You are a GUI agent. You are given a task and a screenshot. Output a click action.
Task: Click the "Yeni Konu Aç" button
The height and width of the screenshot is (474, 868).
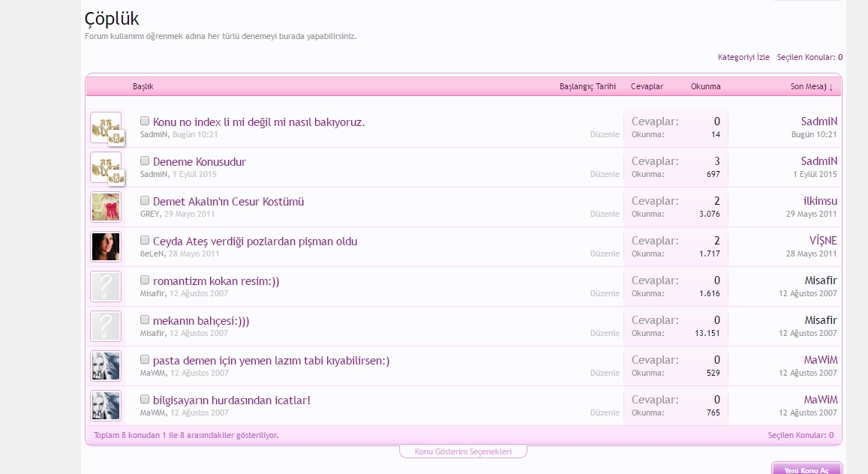(x=806, y=469)
